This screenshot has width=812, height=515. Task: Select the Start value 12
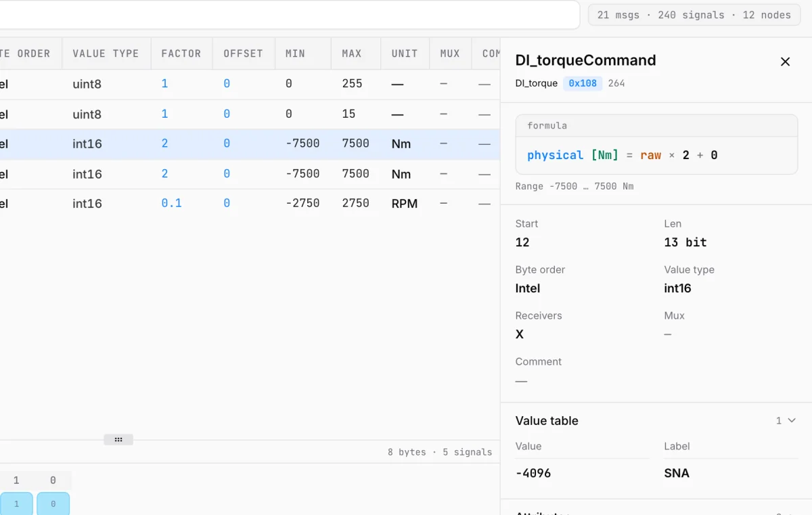(522, 242)
